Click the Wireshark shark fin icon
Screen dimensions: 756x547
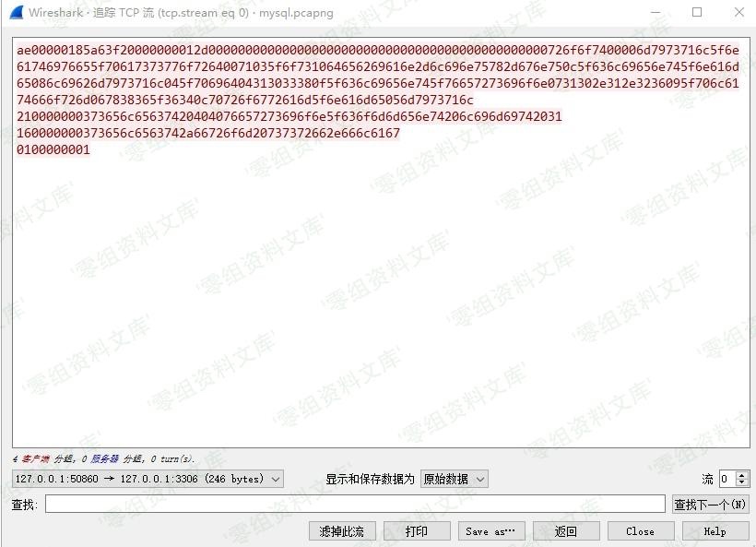point(16,13)
